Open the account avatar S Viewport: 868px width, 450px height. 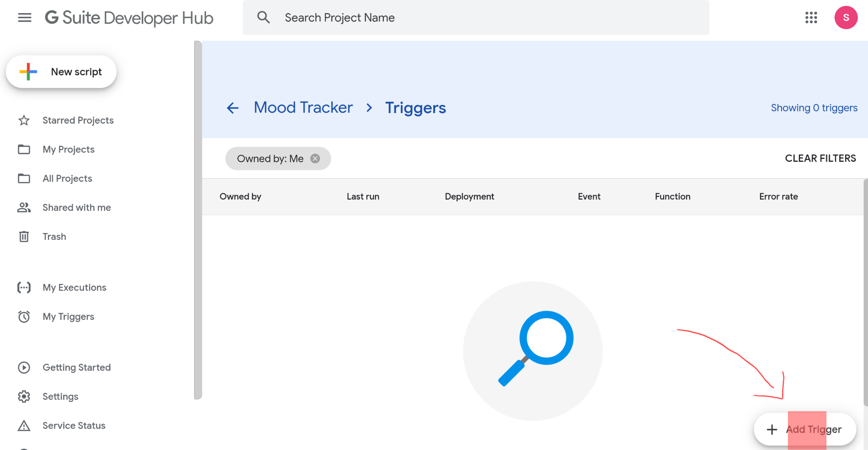click(x=846, y=17)
